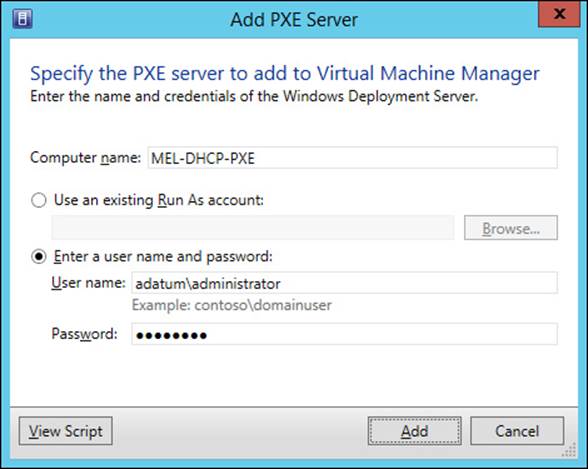Click the User name field showing adatum\administrator
The image size is (588, 469).
[344, 283]
